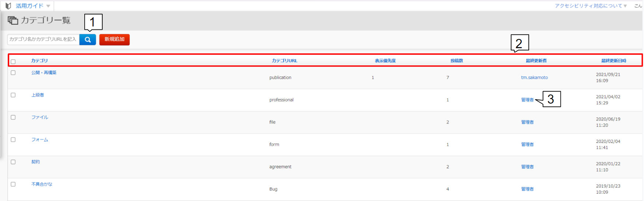Screen dimensions: 644x201
Task: Check the box for 公開・再構築 row
Action: (x=13, y=73)
